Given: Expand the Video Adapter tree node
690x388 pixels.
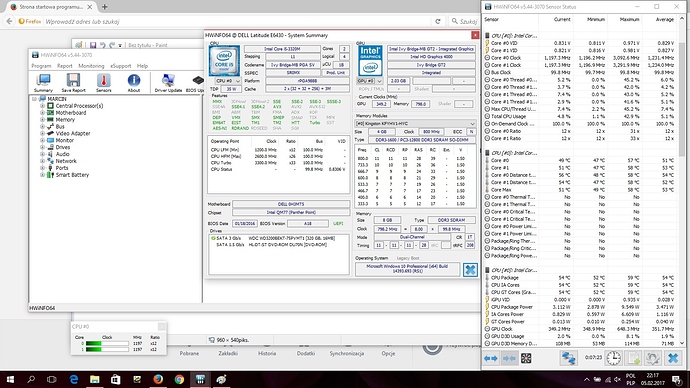Looking at the screenshot, I should pos(43,133).
